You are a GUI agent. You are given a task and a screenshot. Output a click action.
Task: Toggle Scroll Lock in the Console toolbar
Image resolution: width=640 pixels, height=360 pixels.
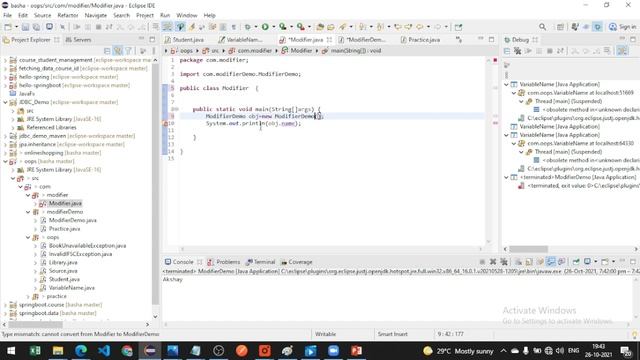coord(529,262)
